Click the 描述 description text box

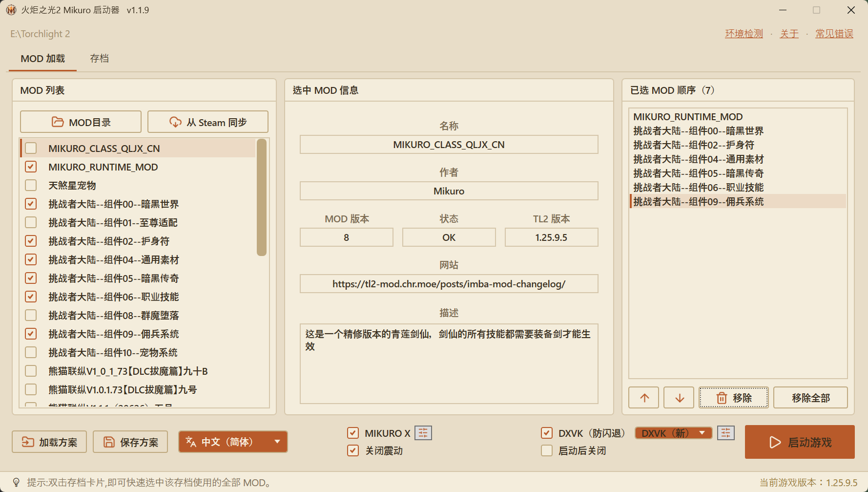[x=449, y=364]
